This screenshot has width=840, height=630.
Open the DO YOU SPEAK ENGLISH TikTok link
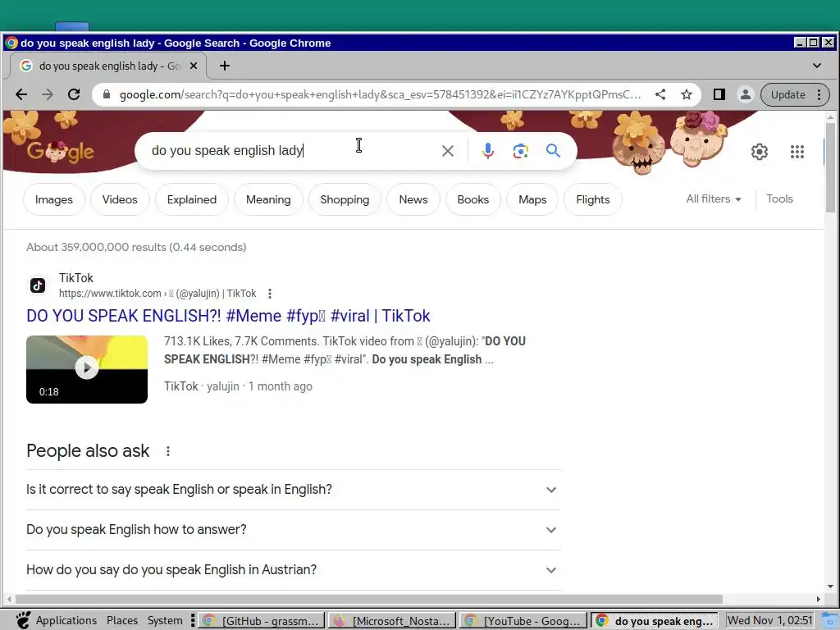tap(228, 316)
